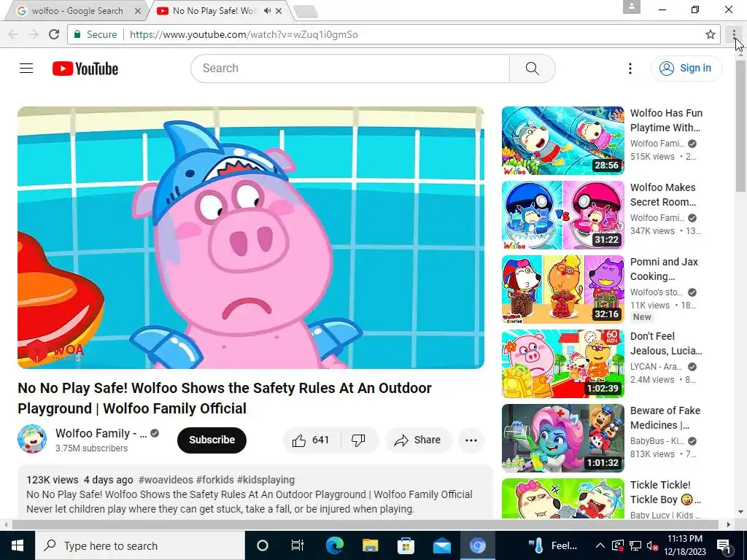Viewport: 747px width, 560px height.
Task: Open the Tickle Tickle Boy video title
Action: tap(665, 492)
